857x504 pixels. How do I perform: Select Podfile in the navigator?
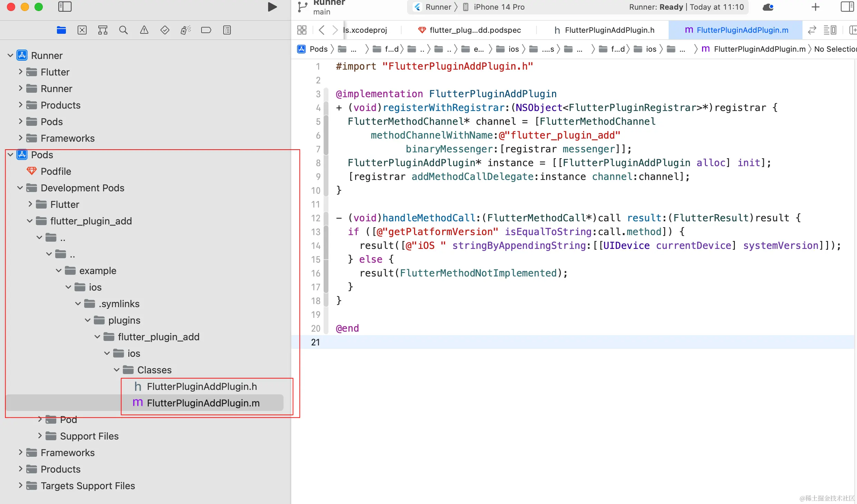point(56,171)
